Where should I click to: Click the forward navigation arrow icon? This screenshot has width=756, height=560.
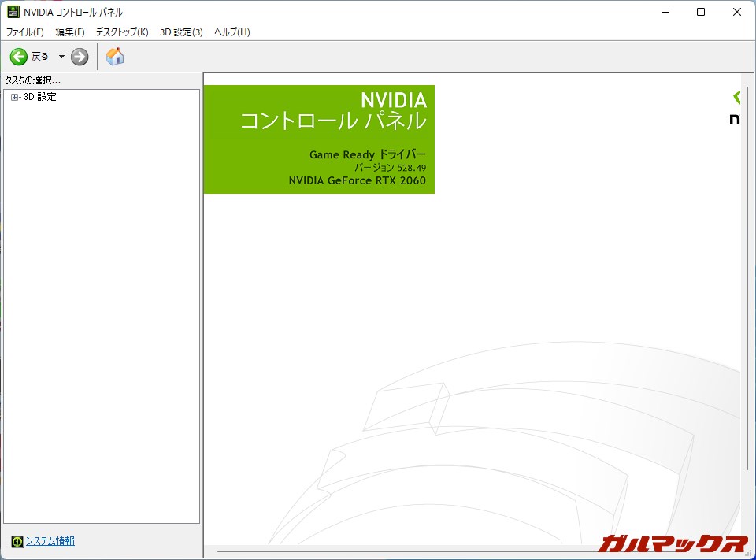click(x=79, y=56)
